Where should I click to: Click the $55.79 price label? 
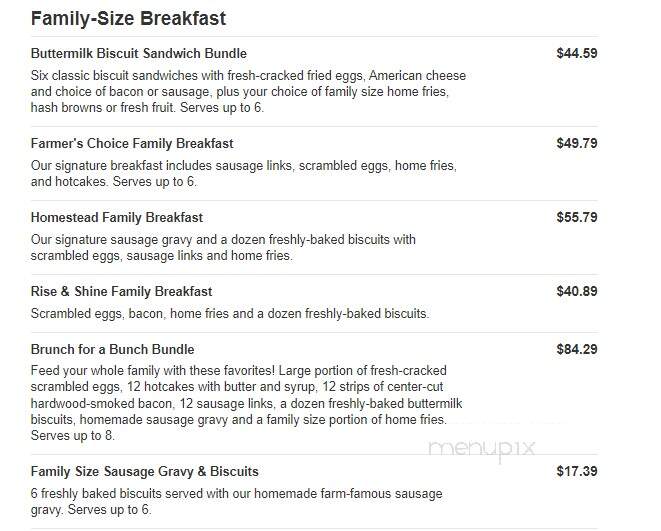click(577, 217)
